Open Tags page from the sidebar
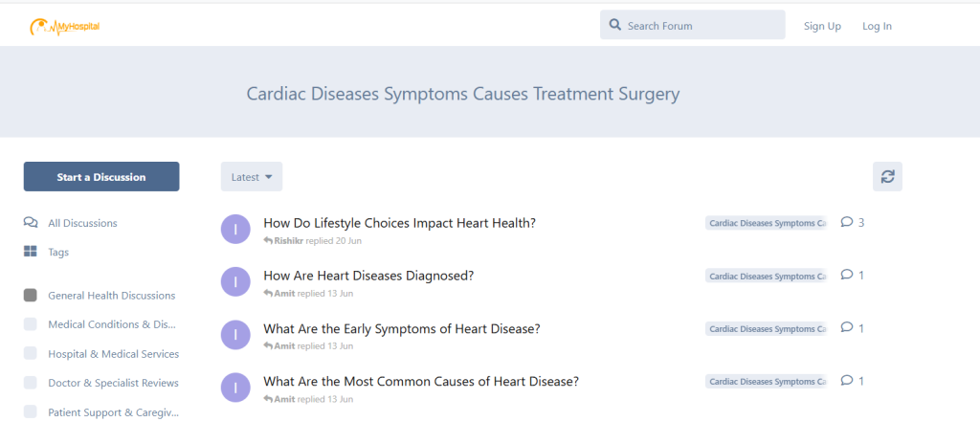 tap(58, 252)
